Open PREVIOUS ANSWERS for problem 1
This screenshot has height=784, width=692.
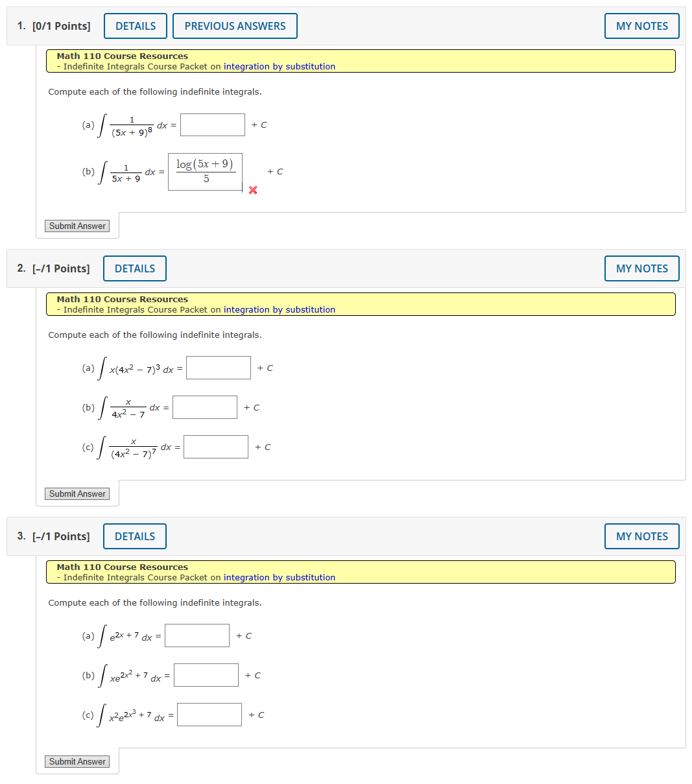point(235,26)
